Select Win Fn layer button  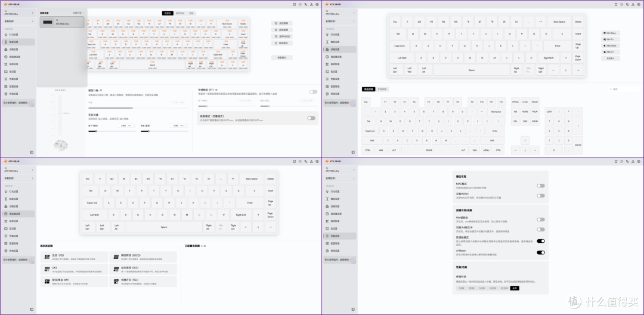611,39
